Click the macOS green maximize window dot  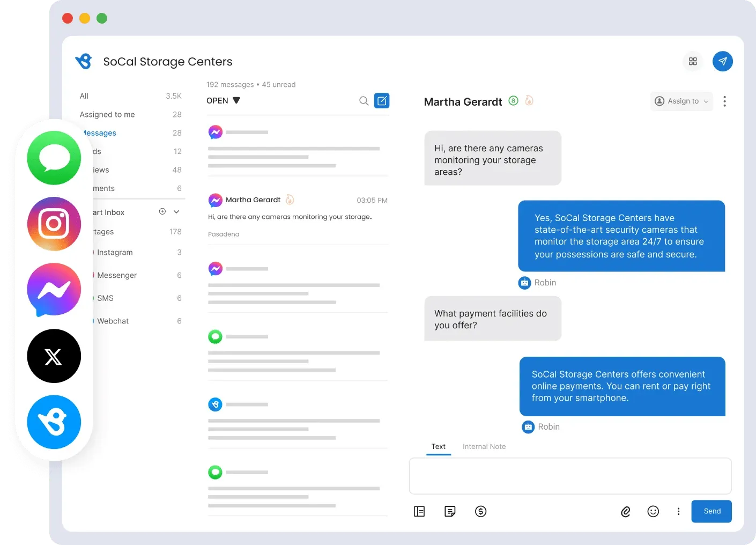click(x=102, y=18)
